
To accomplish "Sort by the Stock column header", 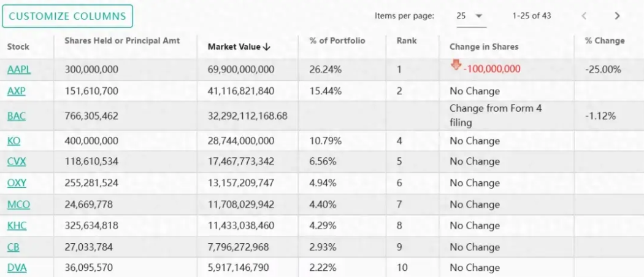I will [18, 47].
